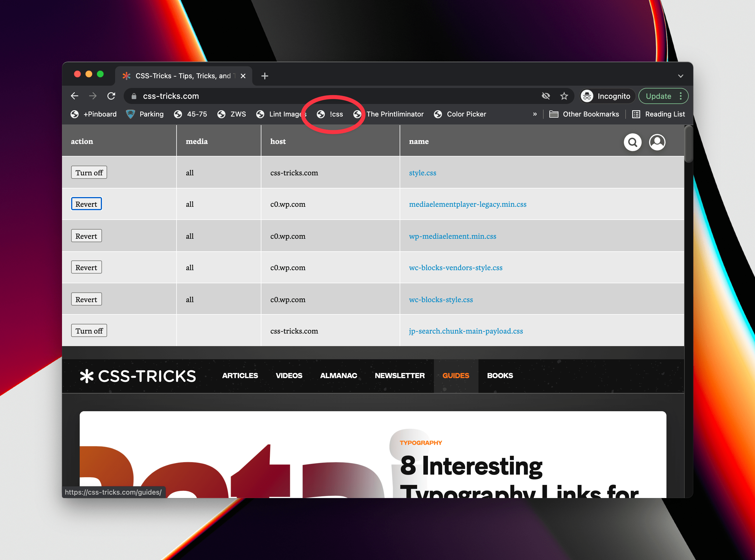The height and width of the screenshot is (560, 755).
Task: Open the Update button's menu dots
Action: point(681,96)
